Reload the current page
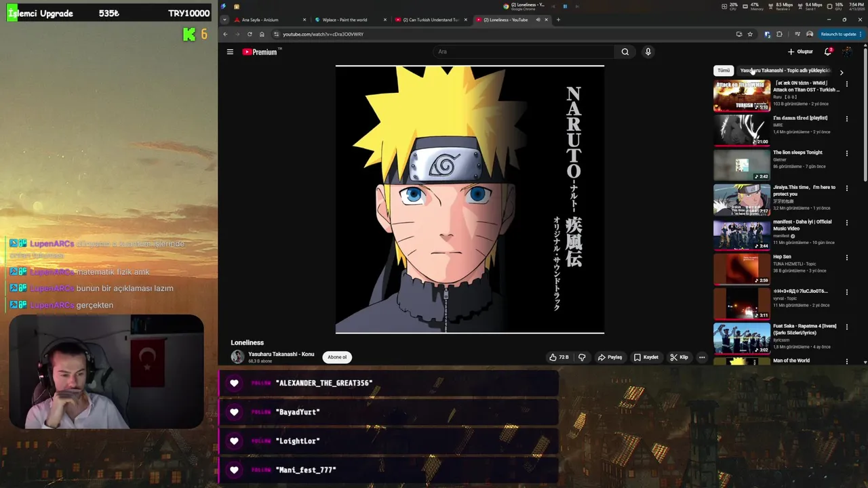The width and height of the screenshot is (868, 488). coord(250,34)
